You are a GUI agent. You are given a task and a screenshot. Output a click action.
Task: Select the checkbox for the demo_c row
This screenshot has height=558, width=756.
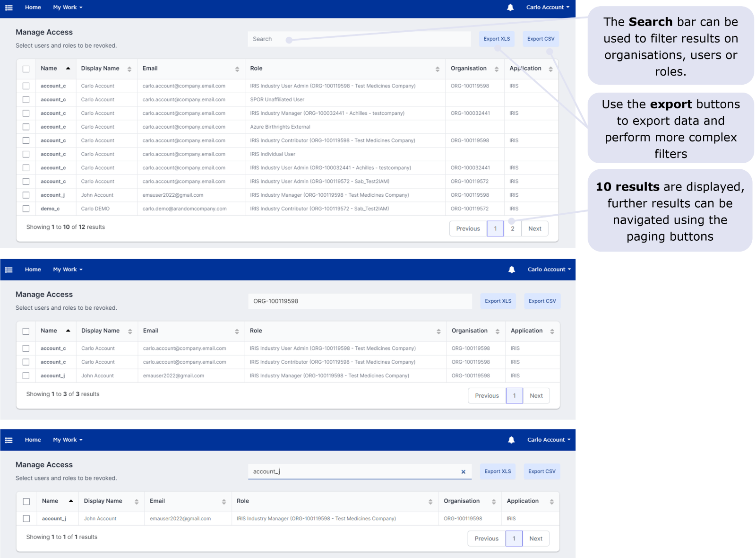pos(26,209)
